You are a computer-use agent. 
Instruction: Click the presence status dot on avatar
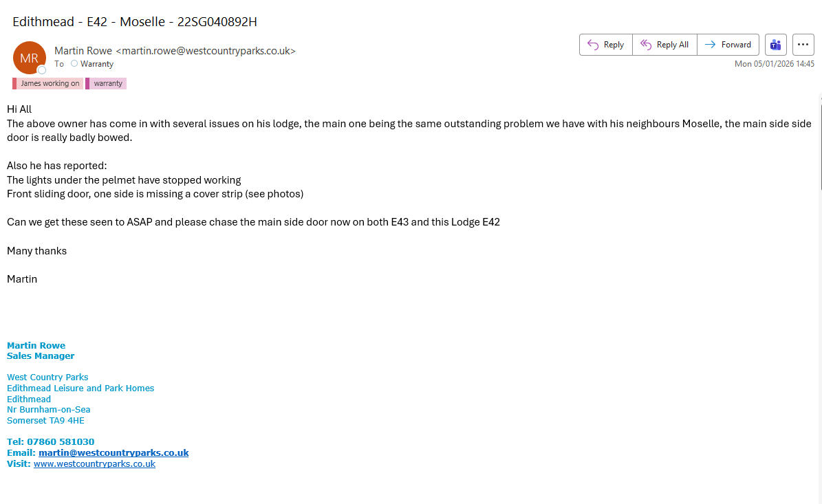pos(42,70)
